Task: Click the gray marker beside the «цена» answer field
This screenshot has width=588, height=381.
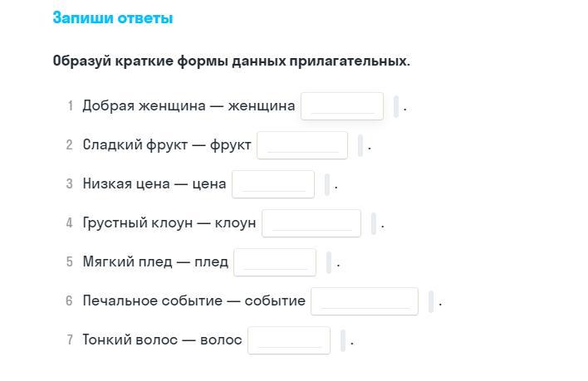Action: [x=327, y=184]
